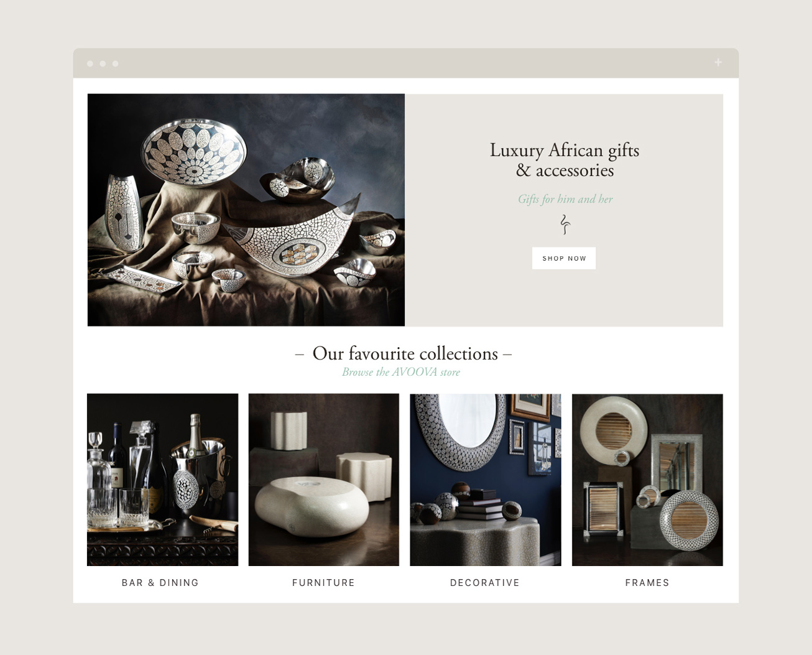The width and height of the screenshot is (812, 655).
Task: Open the Decorative collection image
Action: (x=485, y=480)
